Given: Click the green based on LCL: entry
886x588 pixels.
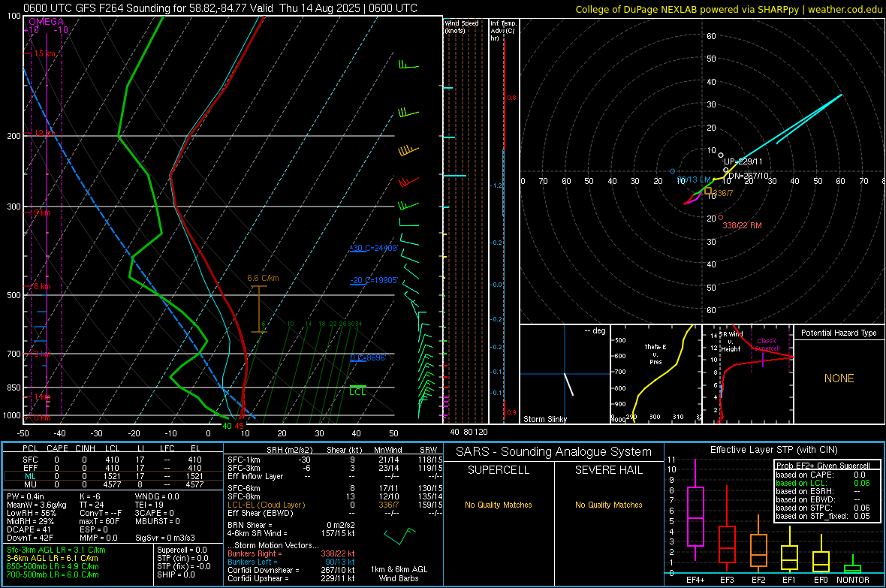Looking at the screenshot, I should point(823,483).
